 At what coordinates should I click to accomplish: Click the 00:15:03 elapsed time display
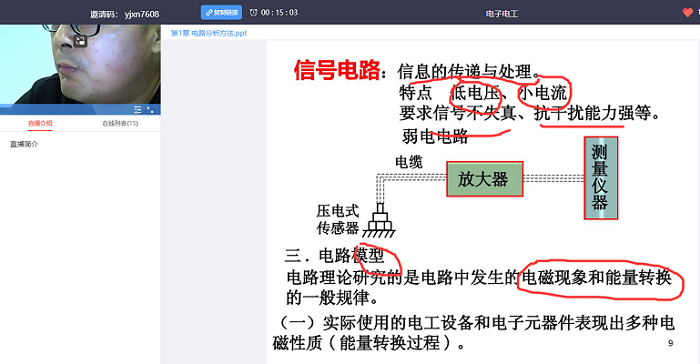(279, 13)
